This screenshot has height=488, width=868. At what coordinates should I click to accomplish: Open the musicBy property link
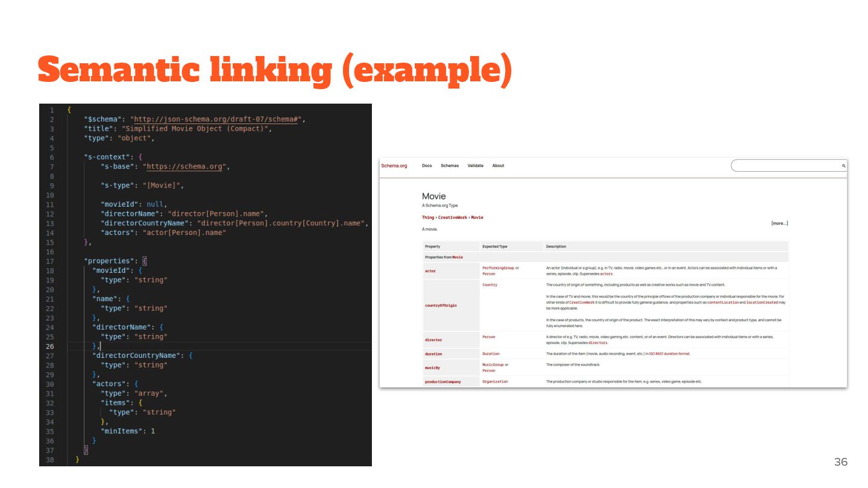[432, 368]
